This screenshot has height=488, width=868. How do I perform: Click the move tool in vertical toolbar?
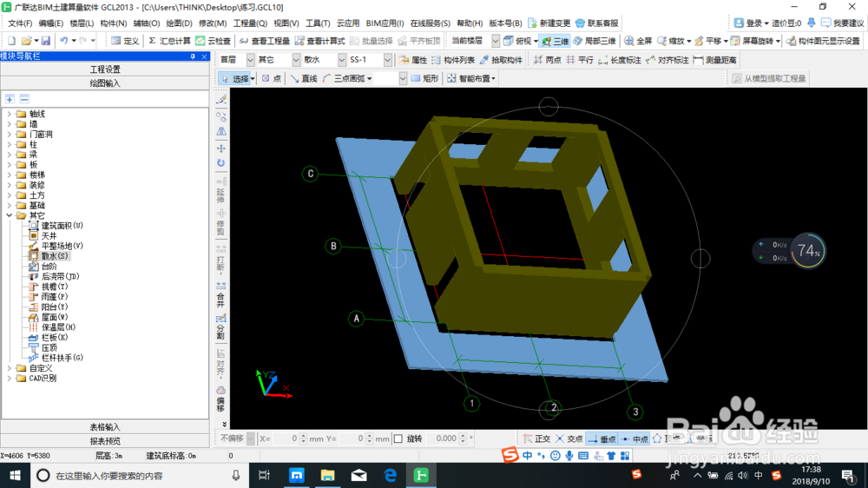[x=220, y=148]
